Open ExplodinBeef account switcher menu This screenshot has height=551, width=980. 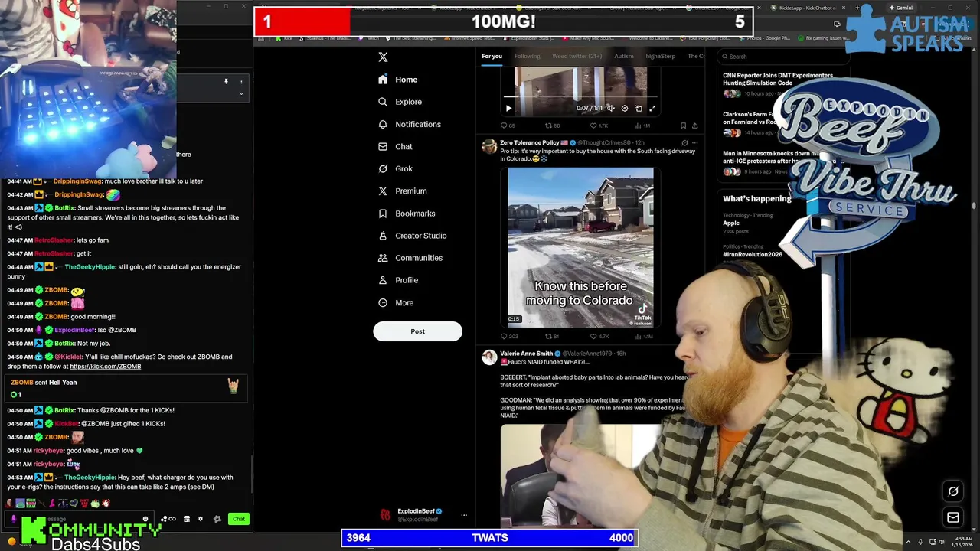point(463,515)
